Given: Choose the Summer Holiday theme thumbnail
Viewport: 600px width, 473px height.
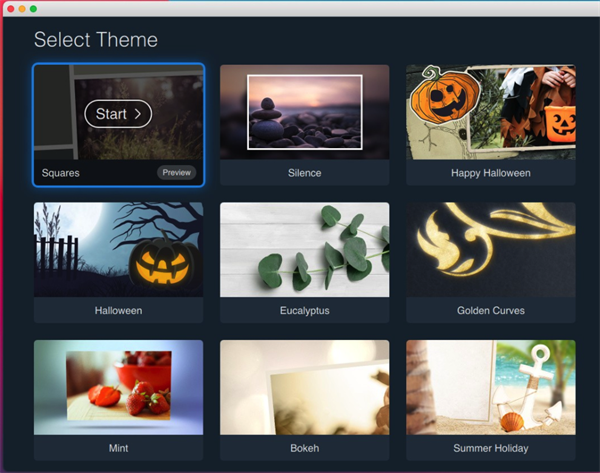Looking at the screenshot, I should (491, 387).
